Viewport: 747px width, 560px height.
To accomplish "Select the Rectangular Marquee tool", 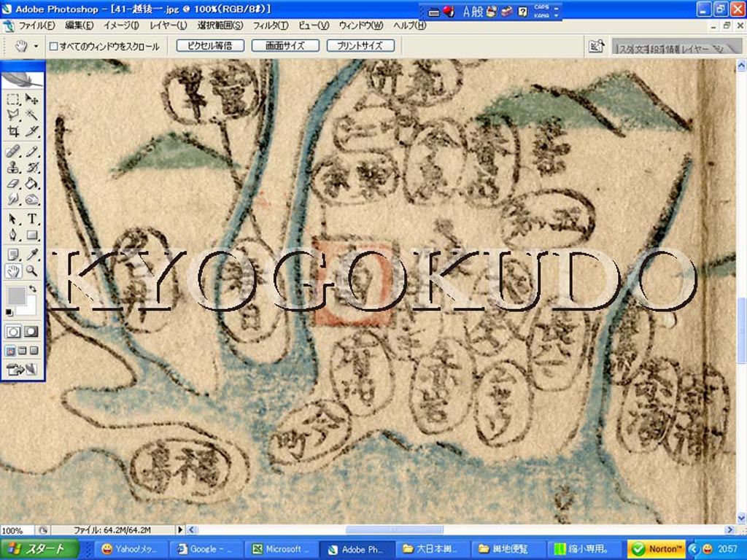I will coord(13,99).
